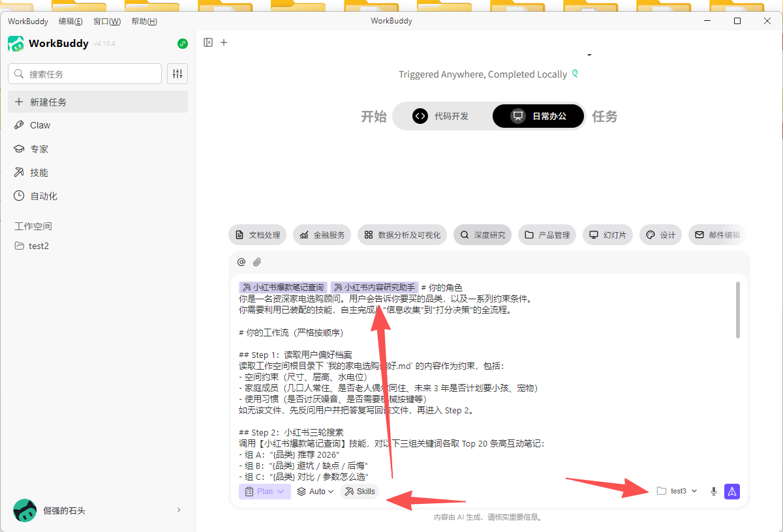Click the green link status icon
Image resolution: width=783 pixels, height=532 pixels.
pos(183,44)
